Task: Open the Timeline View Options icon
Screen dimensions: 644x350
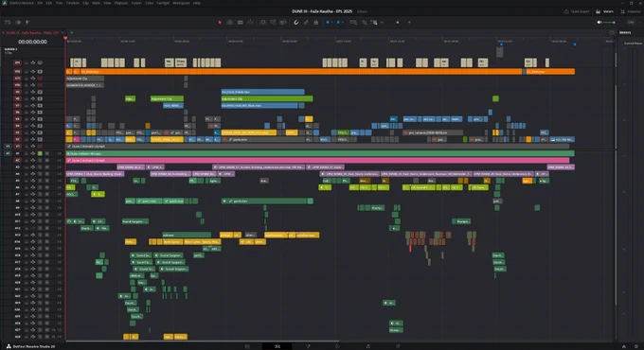Action: click(x=8, y=22)
